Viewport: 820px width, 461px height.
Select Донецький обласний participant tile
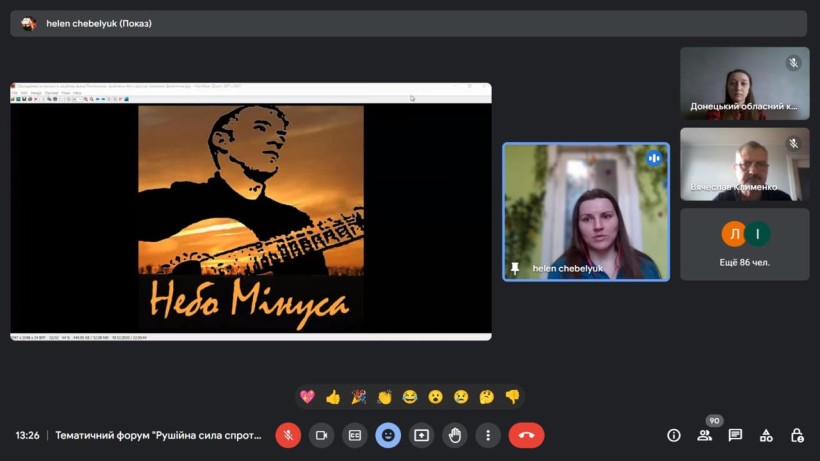pyautogui.click(x=745, y=84)
